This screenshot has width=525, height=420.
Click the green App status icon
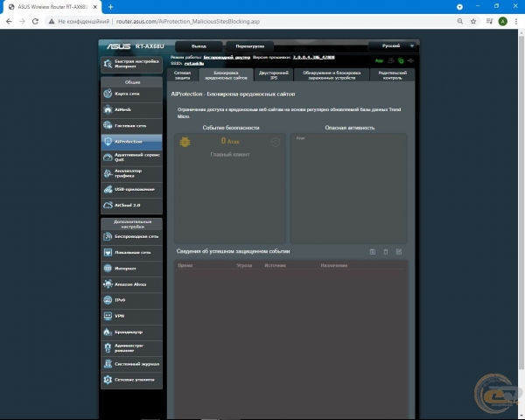click(x=379, y=60)
